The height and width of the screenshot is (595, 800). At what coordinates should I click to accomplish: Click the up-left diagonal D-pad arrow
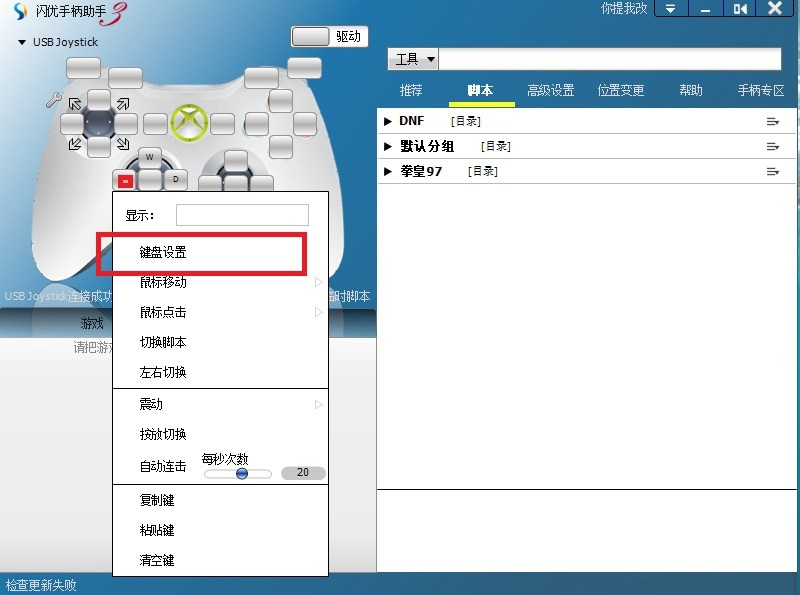[75, 104]
